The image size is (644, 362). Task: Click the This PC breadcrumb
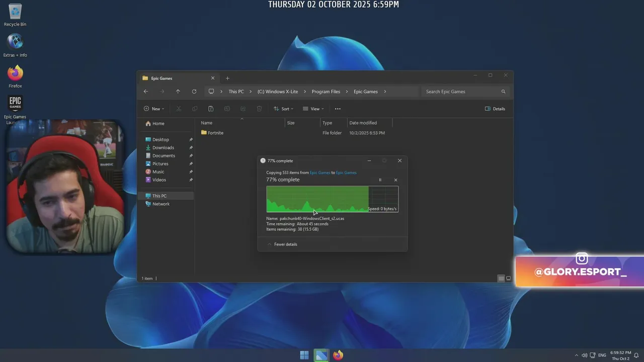point(236,92)
